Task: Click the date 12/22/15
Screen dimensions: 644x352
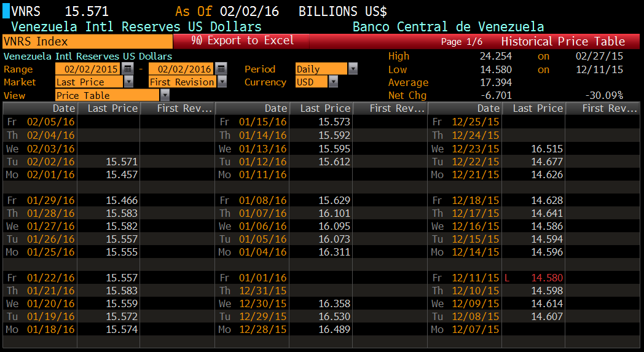Action: click(x=476, y=162)
